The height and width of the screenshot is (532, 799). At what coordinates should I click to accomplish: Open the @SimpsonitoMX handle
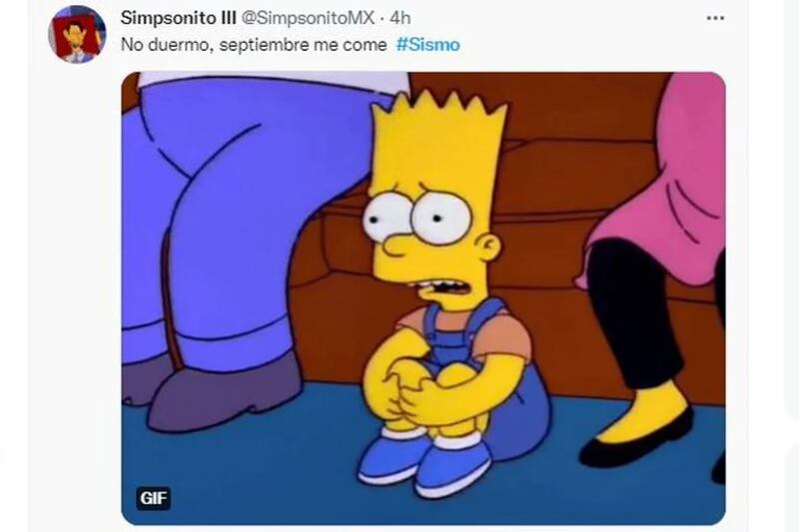(308, 18)
